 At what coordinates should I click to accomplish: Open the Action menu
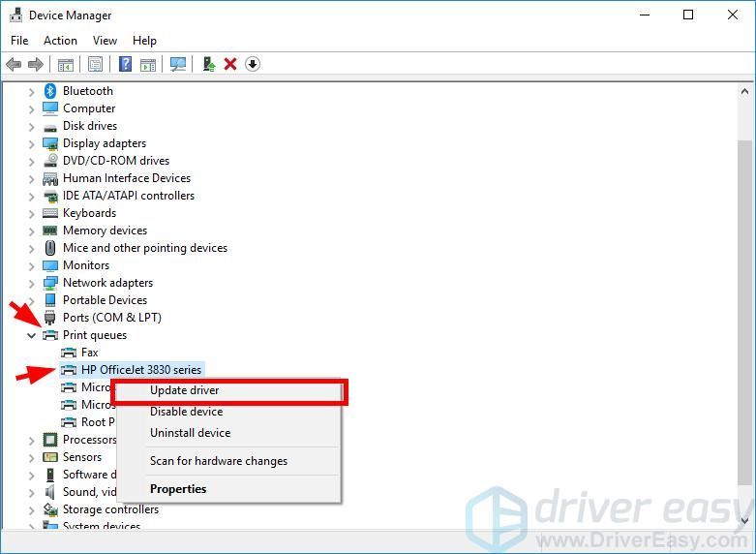(60, 41)
